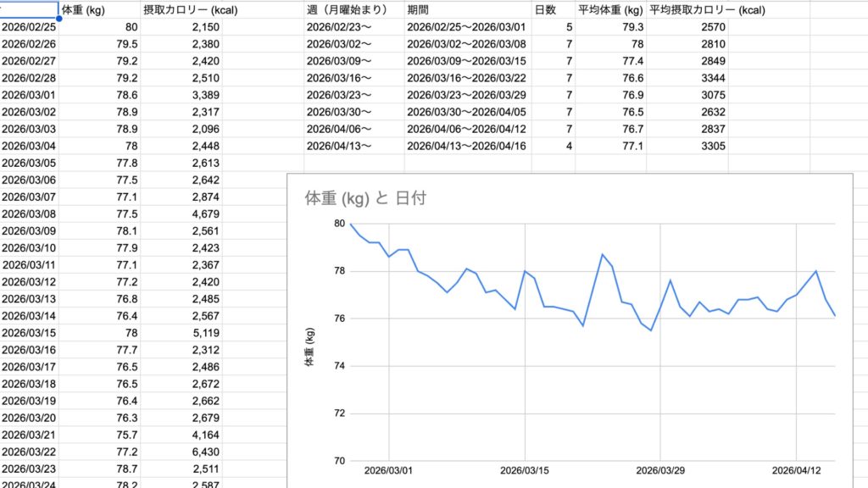Screen dimensions: 868x488
Task: Click average calorie value 3305
Action: pyautogui.click(x=687, y=146)
